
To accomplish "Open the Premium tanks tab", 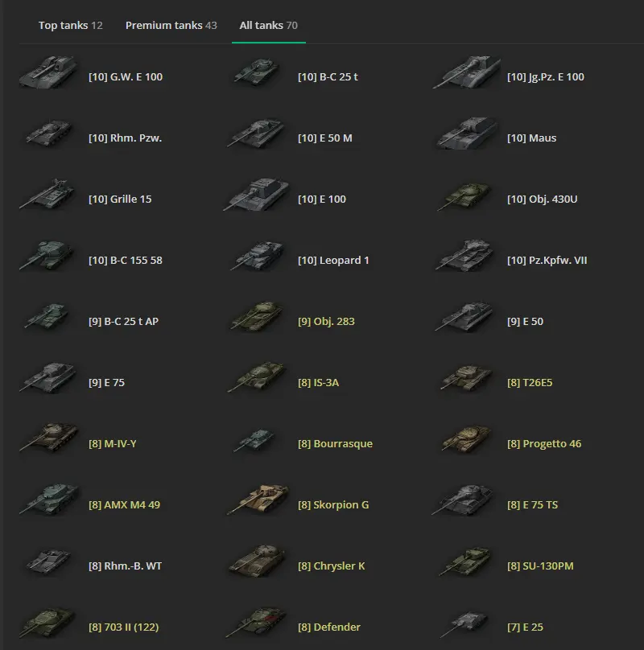I will point(171,26).
